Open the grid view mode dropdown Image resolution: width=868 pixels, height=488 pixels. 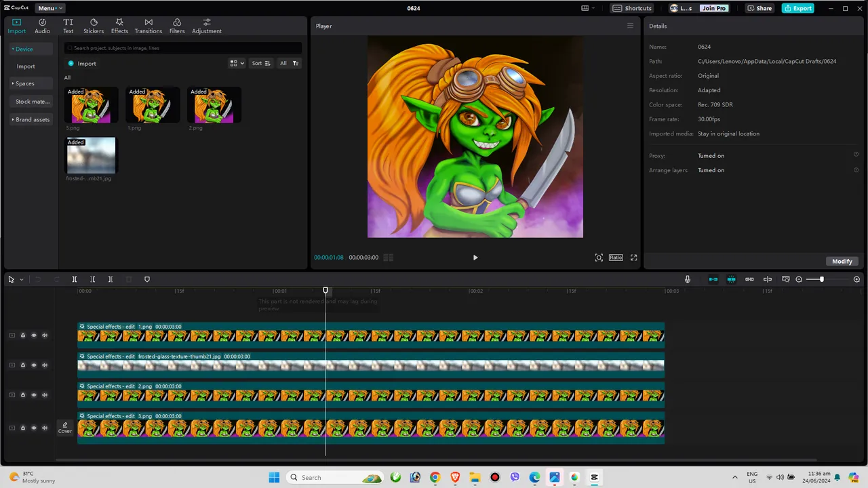tap(237, 63)
